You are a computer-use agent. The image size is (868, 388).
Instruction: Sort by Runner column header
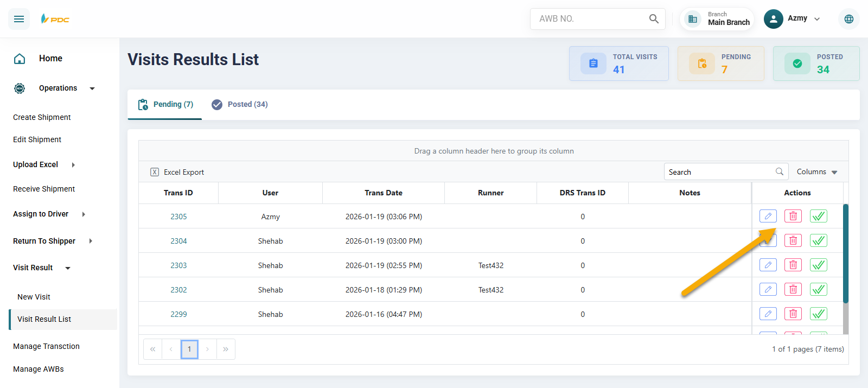tap(490, 193)
